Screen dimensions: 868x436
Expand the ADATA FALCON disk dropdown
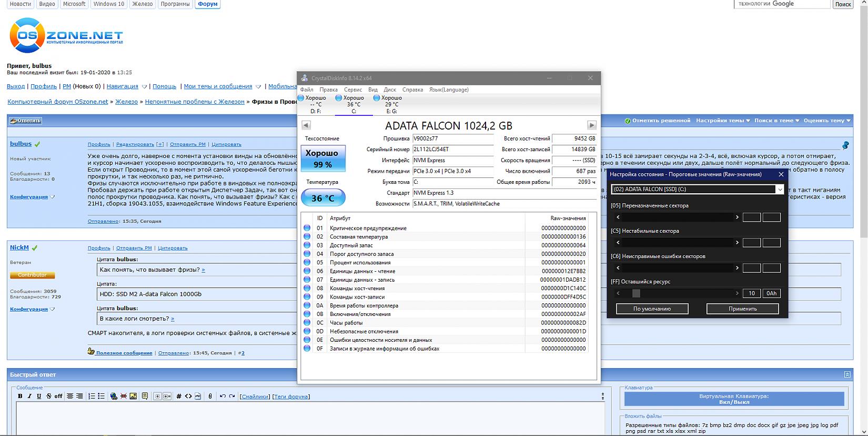point(780,190)
